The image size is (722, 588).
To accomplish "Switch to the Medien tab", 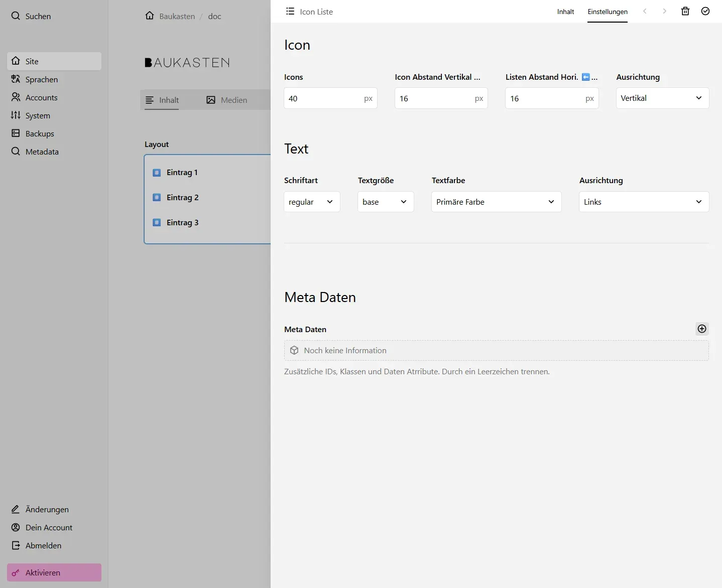I will (233, 100).
